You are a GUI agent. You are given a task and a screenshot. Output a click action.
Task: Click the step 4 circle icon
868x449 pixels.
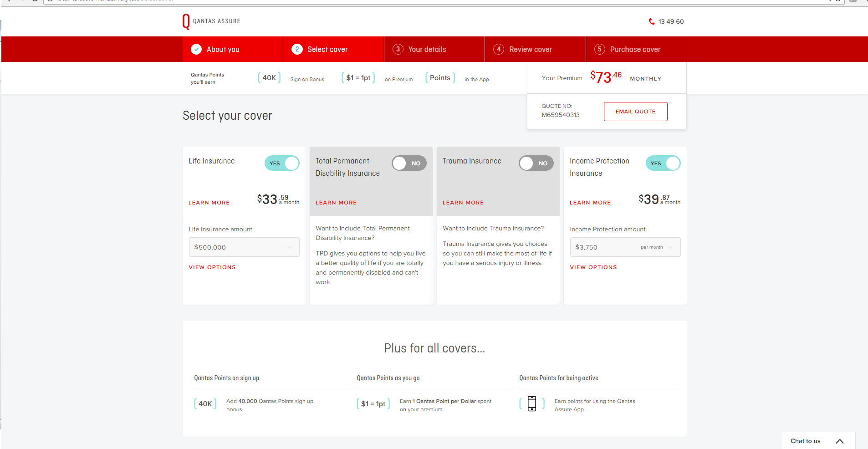[499, 49]
